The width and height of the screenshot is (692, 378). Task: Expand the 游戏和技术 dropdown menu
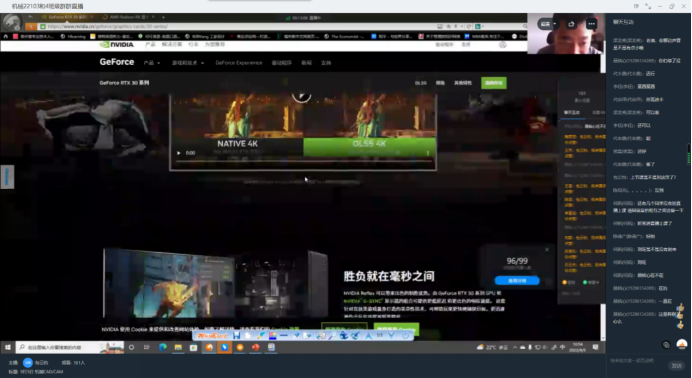[x=188, y=63]
